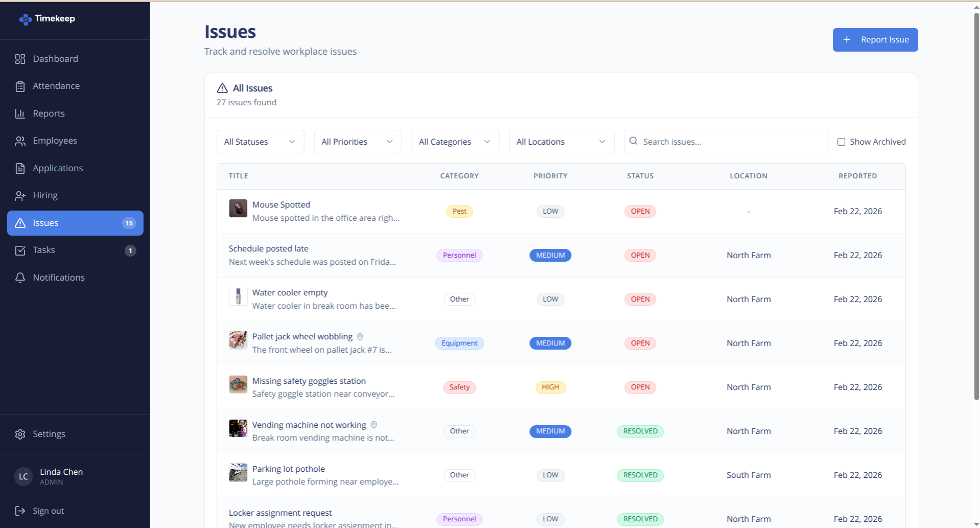Image resolution: width=980 pixels, height=528 pixels.
Task: Click the Notifications bell icon
Action: click(x=20, y=278)
